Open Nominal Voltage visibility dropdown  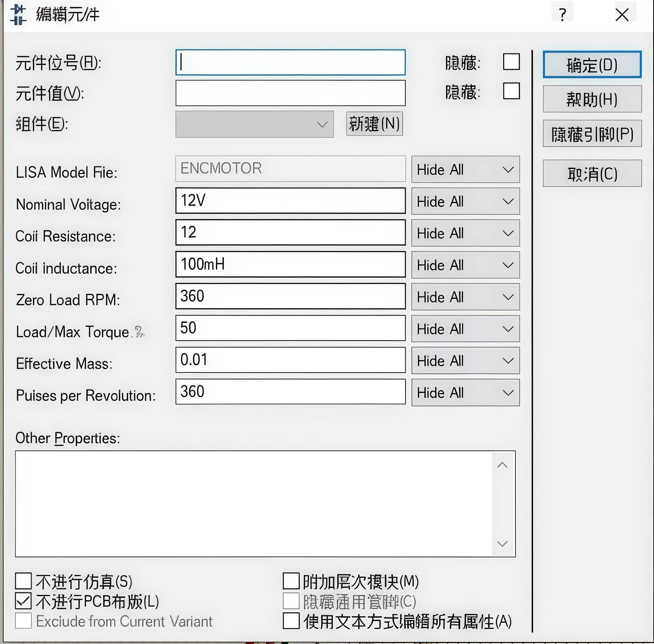point(465,201)
